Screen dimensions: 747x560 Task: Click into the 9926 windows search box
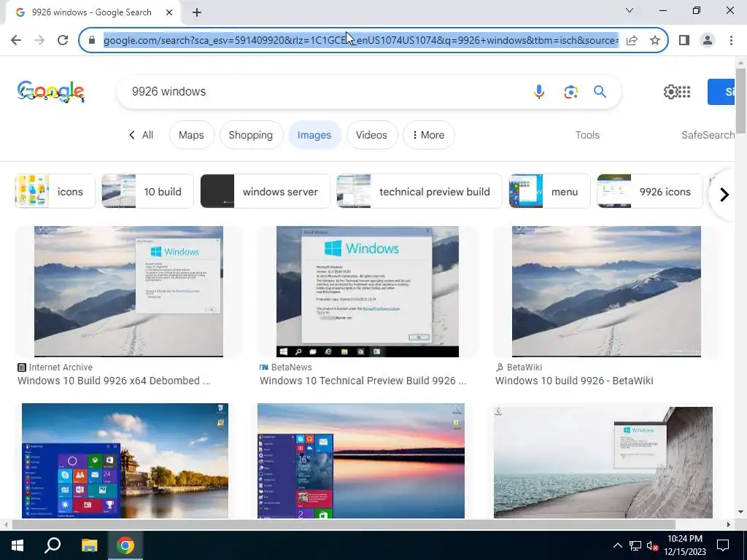click(x=324, y=91)
